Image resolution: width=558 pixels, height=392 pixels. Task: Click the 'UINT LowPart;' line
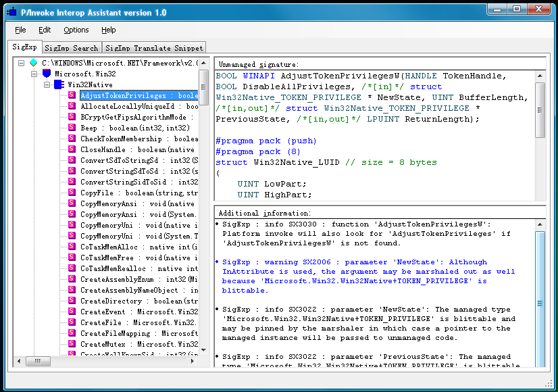(x=272, y=184)
